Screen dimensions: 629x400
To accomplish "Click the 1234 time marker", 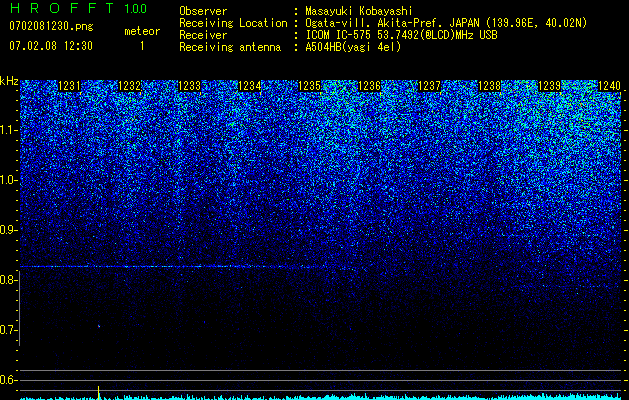I will tap(250, 86).
